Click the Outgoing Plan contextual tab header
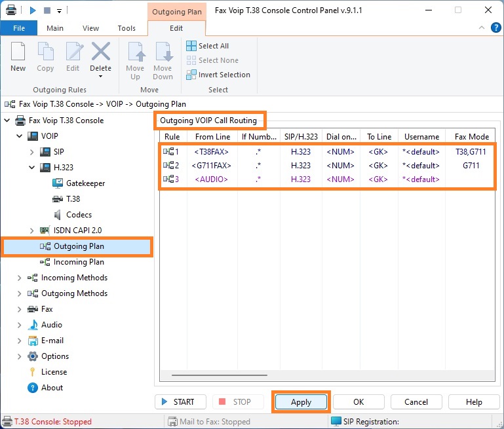The height and width of the screenshot is (429, 504). (177, 12)
